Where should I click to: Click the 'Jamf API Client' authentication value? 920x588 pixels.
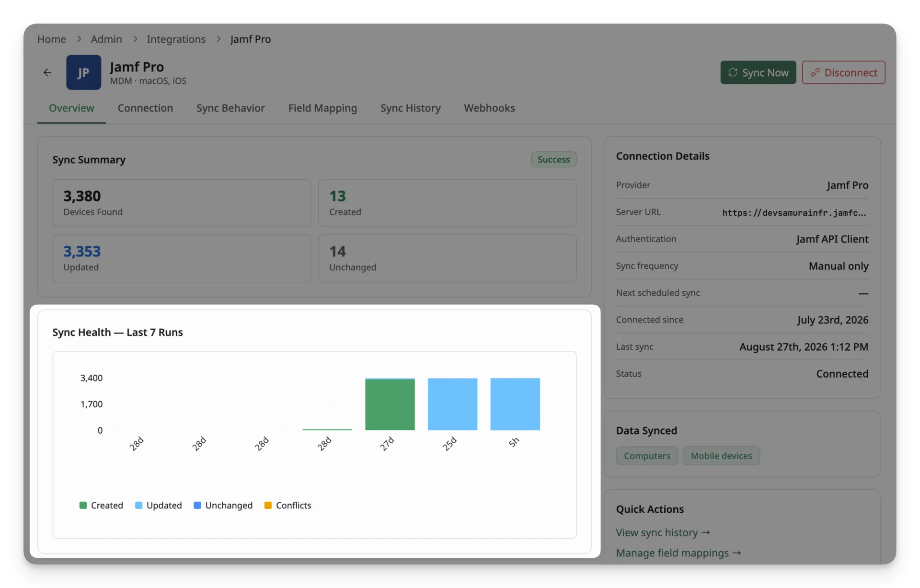tap(832, 239)
